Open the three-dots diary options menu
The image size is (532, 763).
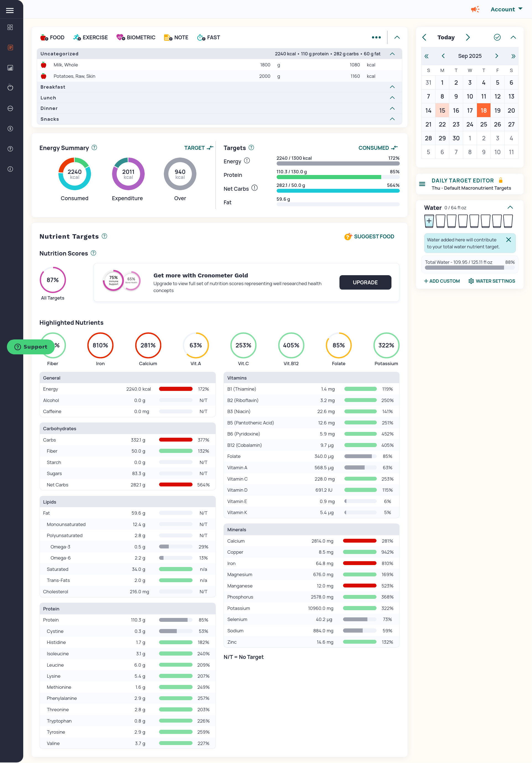[x=376, y=37]
